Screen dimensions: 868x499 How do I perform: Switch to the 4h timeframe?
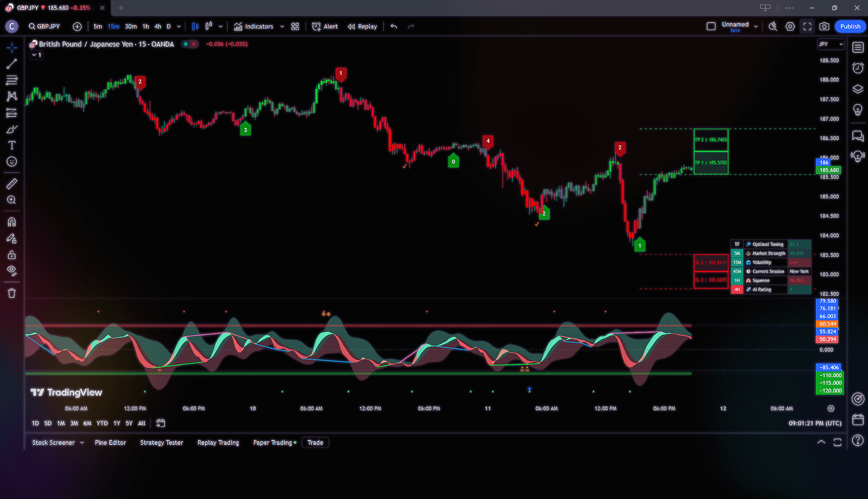coord(158,26)
